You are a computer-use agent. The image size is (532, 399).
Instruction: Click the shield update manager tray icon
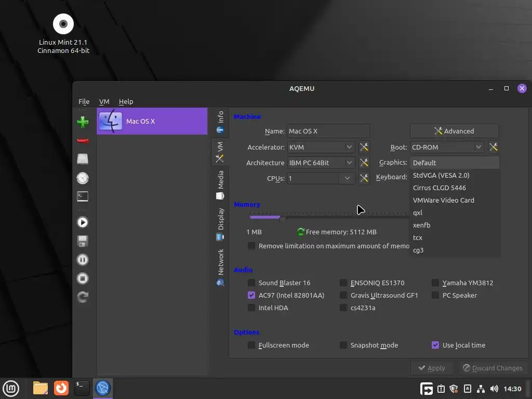(x=454, y=389)
